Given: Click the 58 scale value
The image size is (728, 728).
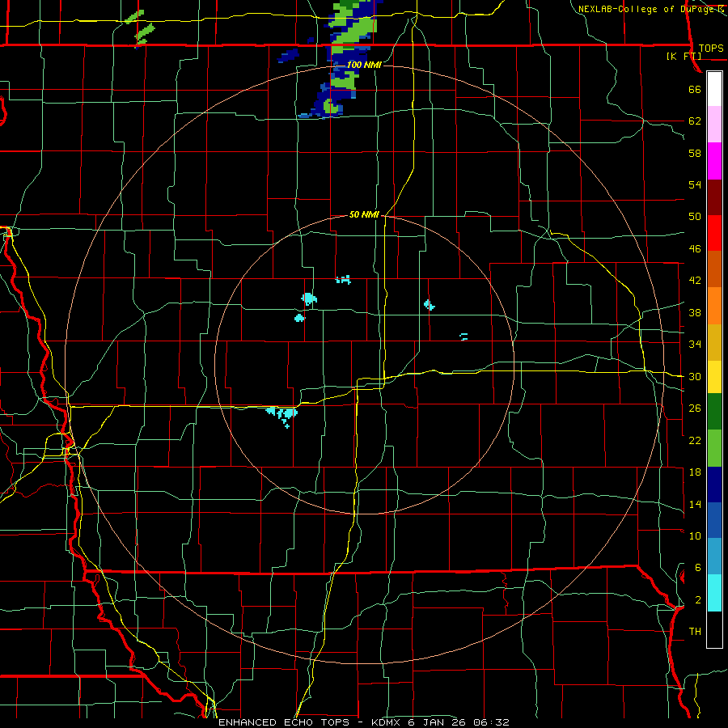Looking at the screenshot, I should coord(695,153).
